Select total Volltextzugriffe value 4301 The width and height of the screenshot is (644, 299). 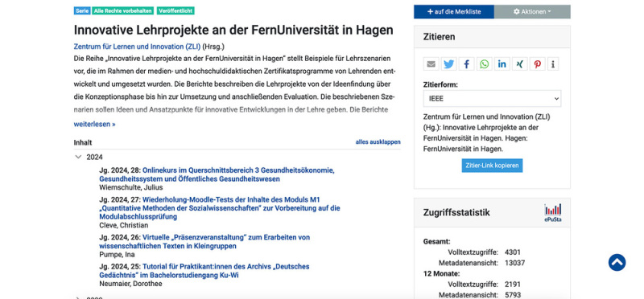coord(513,252)
